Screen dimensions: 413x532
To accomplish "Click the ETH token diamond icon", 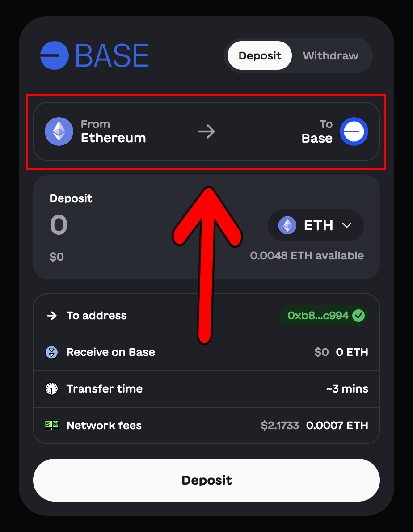I will (287, 225).
